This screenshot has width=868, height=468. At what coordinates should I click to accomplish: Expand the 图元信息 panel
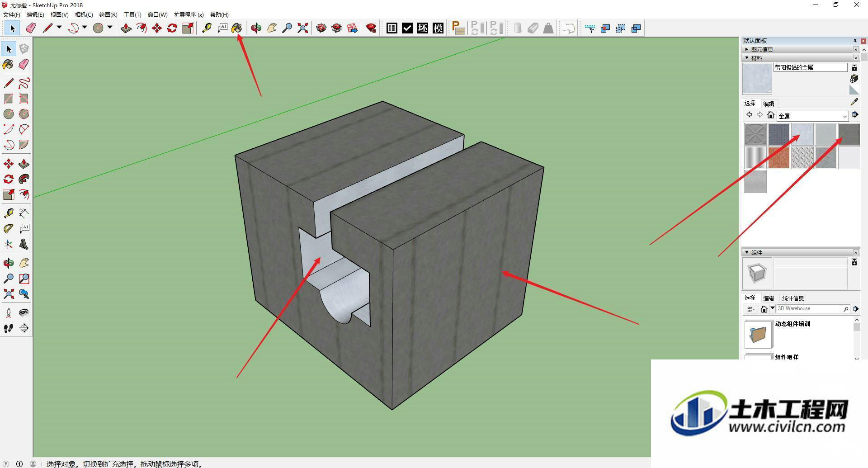tap(747, 49)
